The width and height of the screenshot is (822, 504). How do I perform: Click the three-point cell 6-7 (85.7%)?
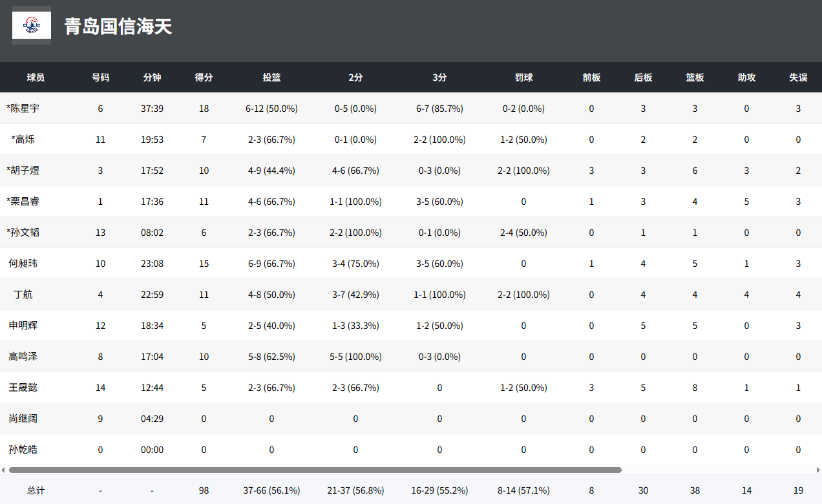[439, 109]
